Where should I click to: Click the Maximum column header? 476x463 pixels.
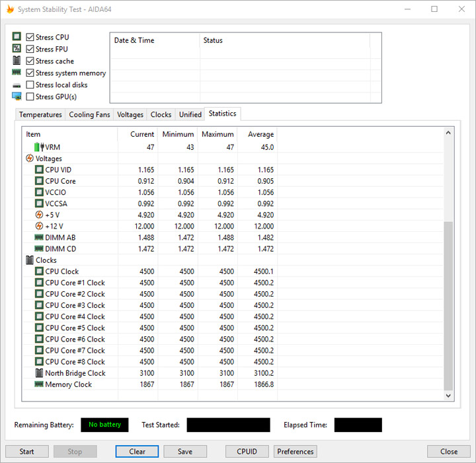pos(218,134)
